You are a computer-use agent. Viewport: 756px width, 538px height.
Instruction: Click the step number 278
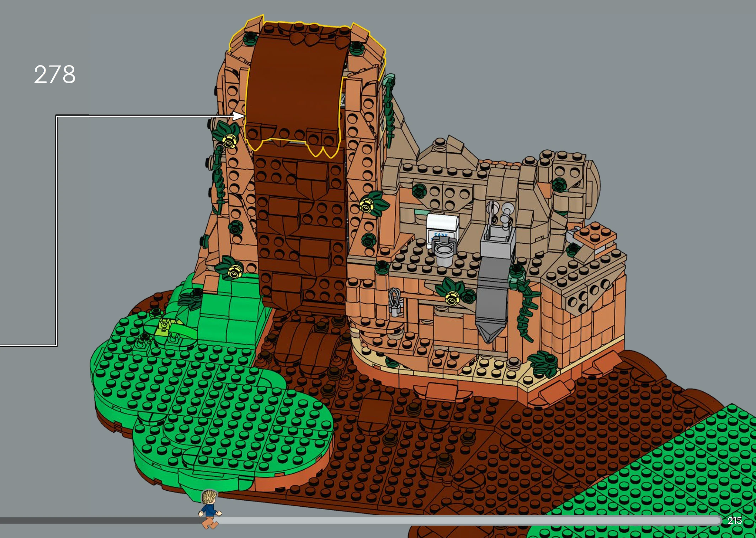click(x=55, y=75)
